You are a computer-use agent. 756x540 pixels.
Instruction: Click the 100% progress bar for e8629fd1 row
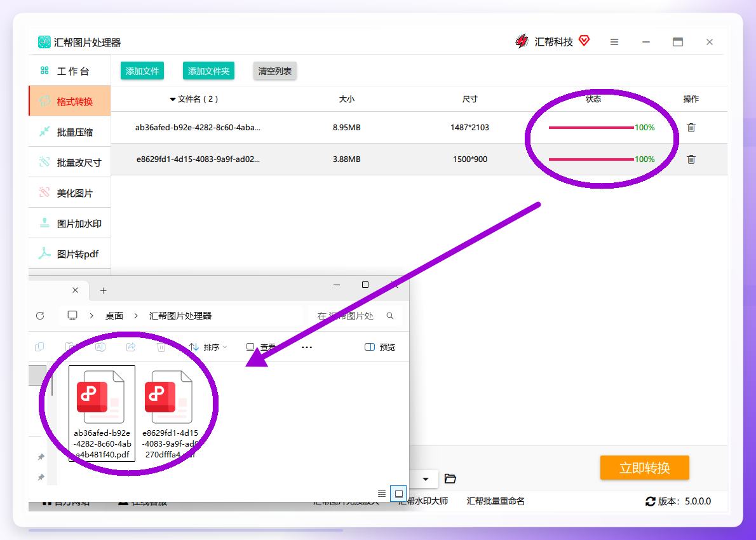[591, 159]
